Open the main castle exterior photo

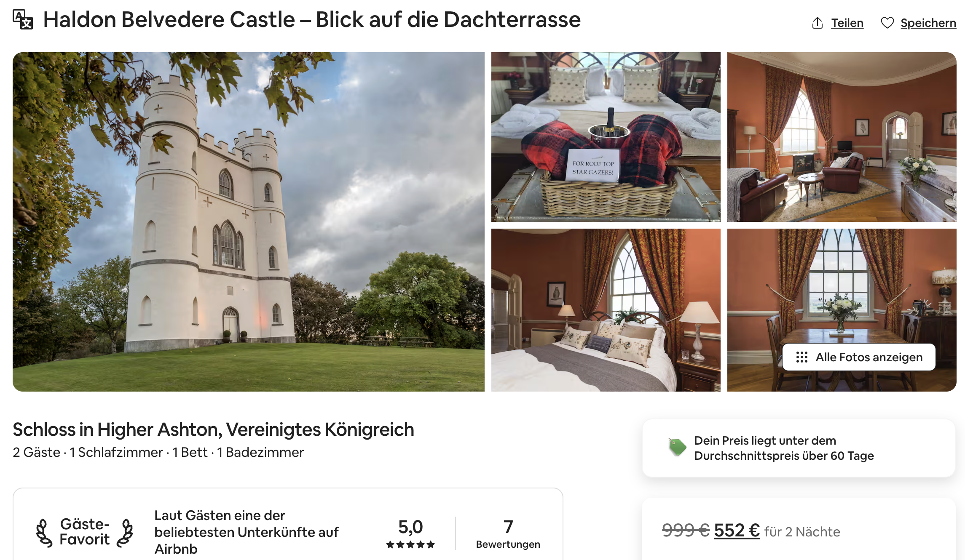(249, 222)
